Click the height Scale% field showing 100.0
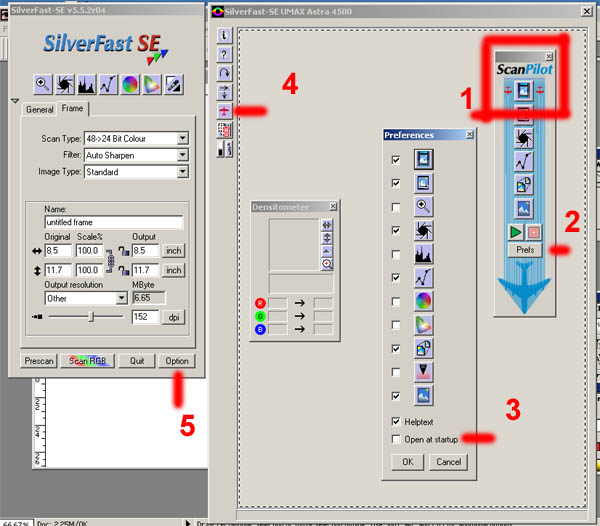The width and height of the screenshot is (600, 526). 89,270
